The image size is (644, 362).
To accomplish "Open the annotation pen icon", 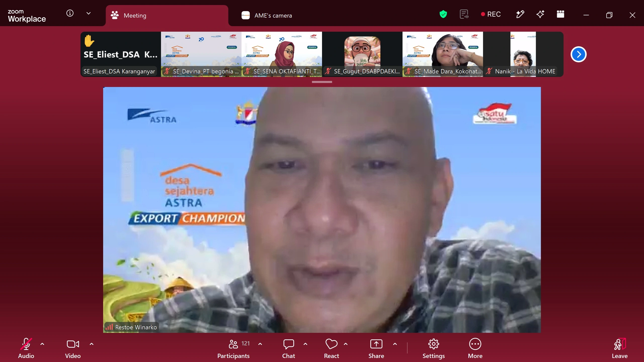I will (520, 14).
